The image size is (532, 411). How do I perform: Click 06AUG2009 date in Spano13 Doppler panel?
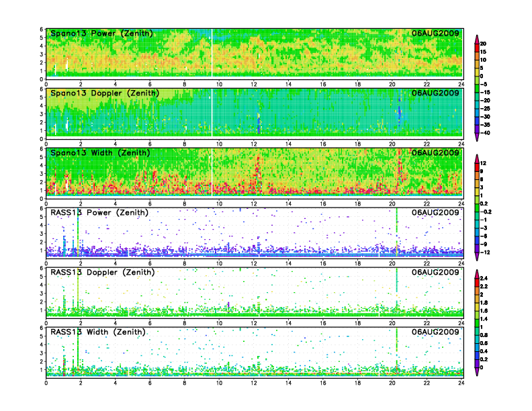(x=435, y=93)
